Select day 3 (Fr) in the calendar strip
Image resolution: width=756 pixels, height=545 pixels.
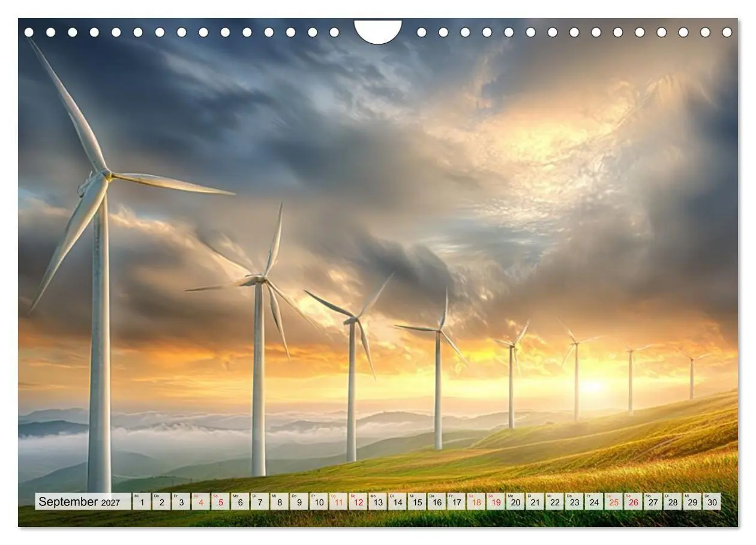tap(181, 502)
